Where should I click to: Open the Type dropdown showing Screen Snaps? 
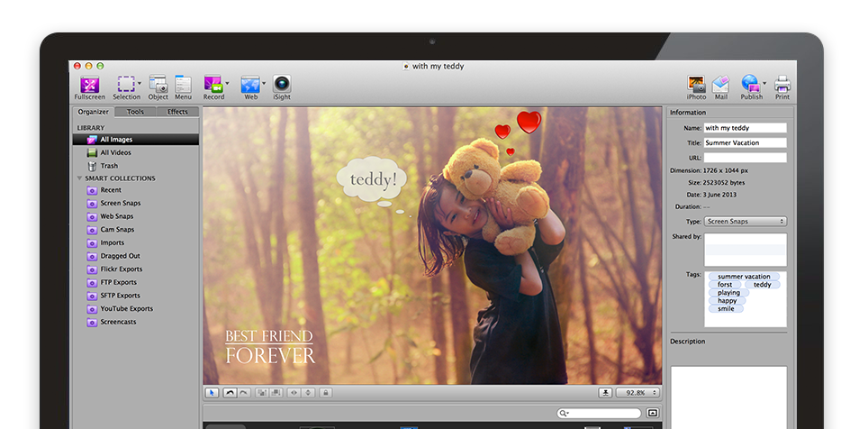coord(746,221)
